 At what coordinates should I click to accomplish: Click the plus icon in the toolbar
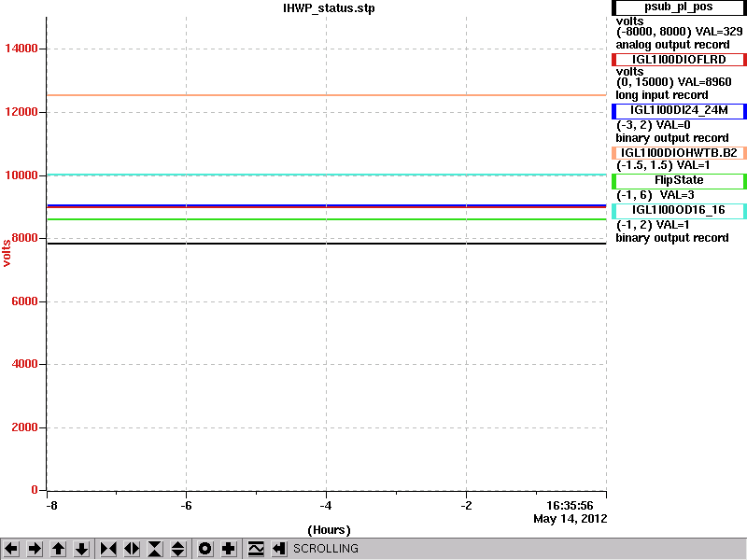tap(228, 549)
